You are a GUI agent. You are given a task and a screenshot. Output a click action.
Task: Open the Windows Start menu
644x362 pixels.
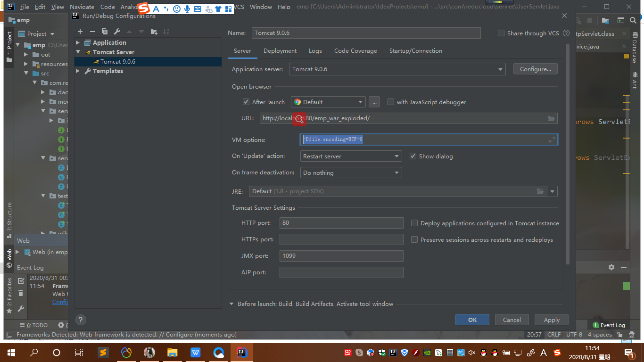click(x=11, y=352)
